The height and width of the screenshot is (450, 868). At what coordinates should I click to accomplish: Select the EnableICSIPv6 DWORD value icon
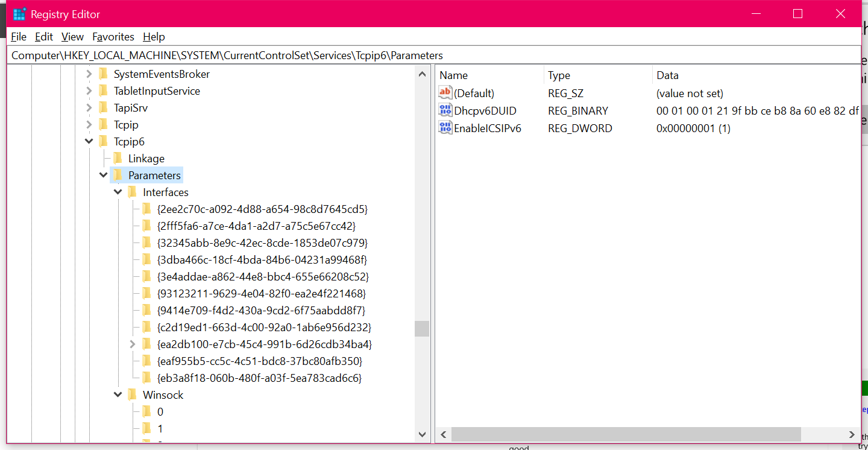point(445,128)
